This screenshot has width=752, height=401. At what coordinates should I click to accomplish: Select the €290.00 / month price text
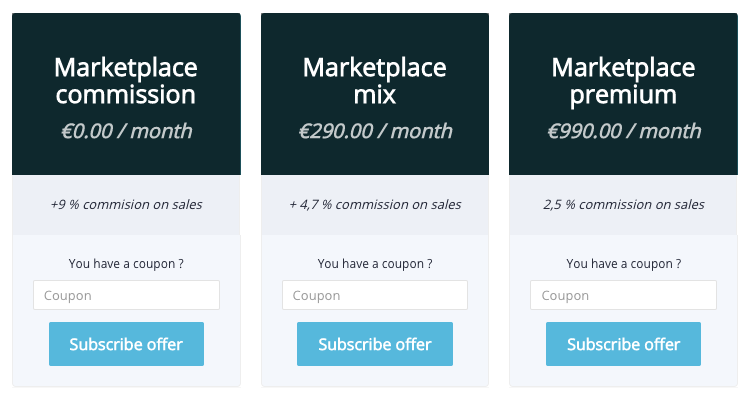(x=375, y=131)
